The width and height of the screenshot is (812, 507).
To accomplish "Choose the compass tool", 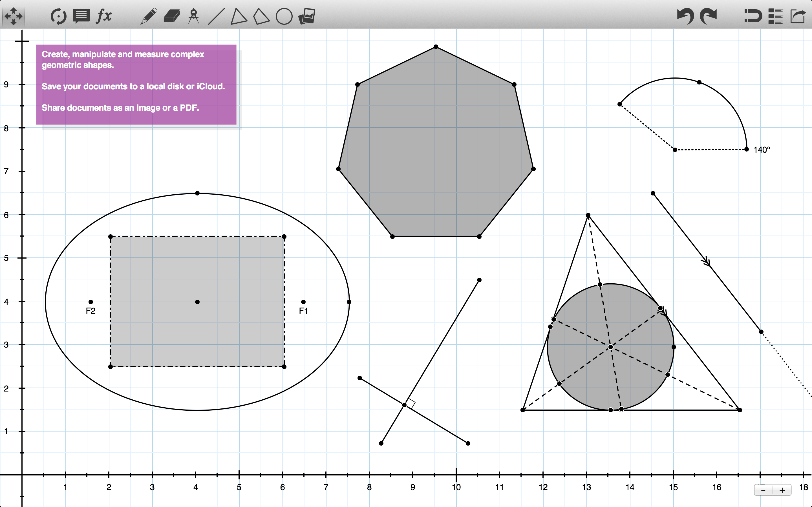I will (x=194, y=16).
